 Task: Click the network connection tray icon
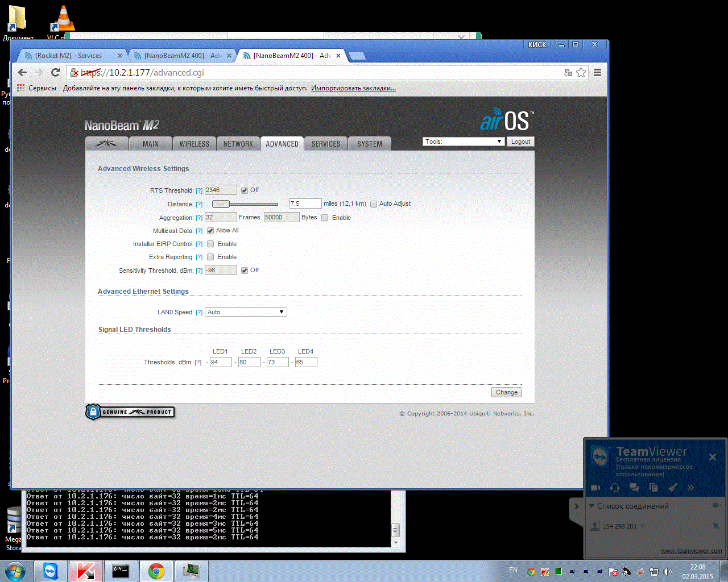click(654, 571)
